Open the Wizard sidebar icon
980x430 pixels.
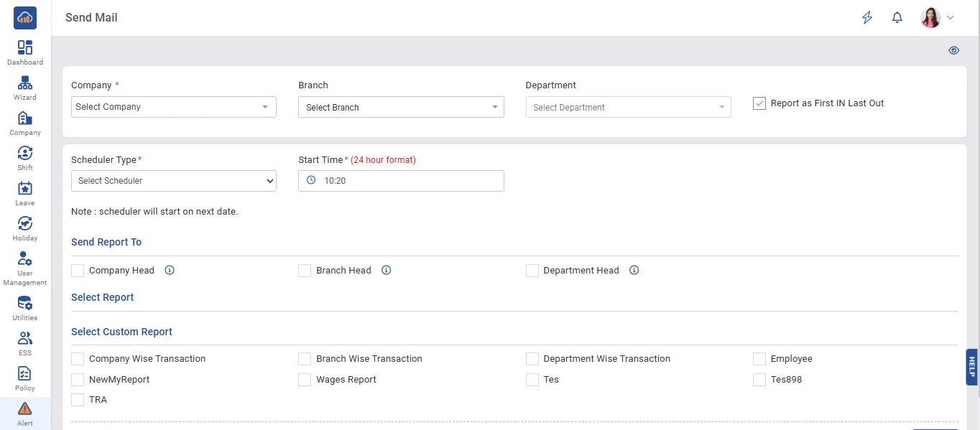[x=25, y=83]
